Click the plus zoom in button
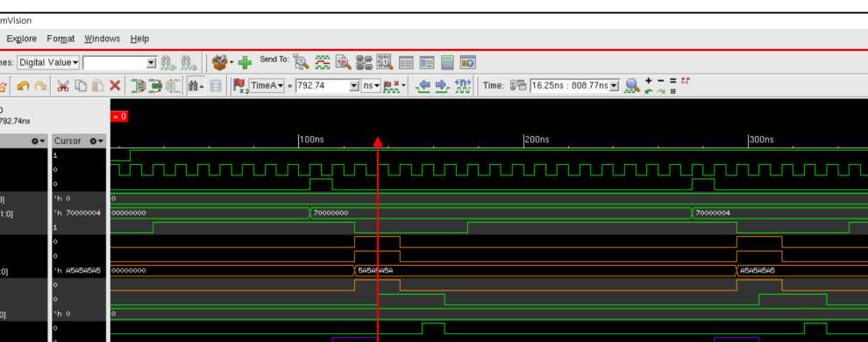This screenshot has height=342, width=868. point(649,81)
